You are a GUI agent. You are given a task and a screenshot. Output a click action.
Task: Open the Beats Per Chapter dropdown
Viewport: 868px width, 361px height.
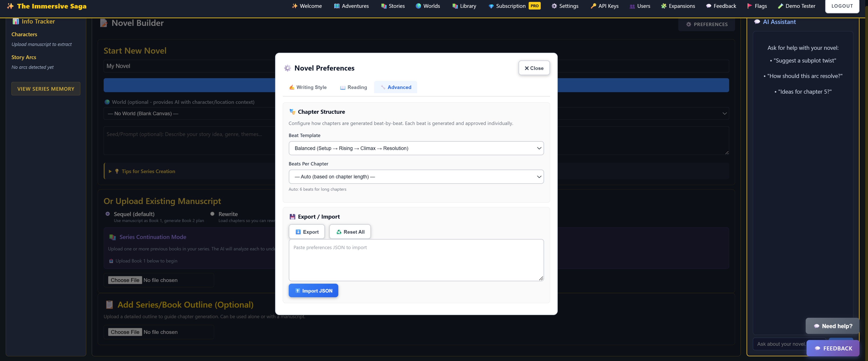coord(416,177)
